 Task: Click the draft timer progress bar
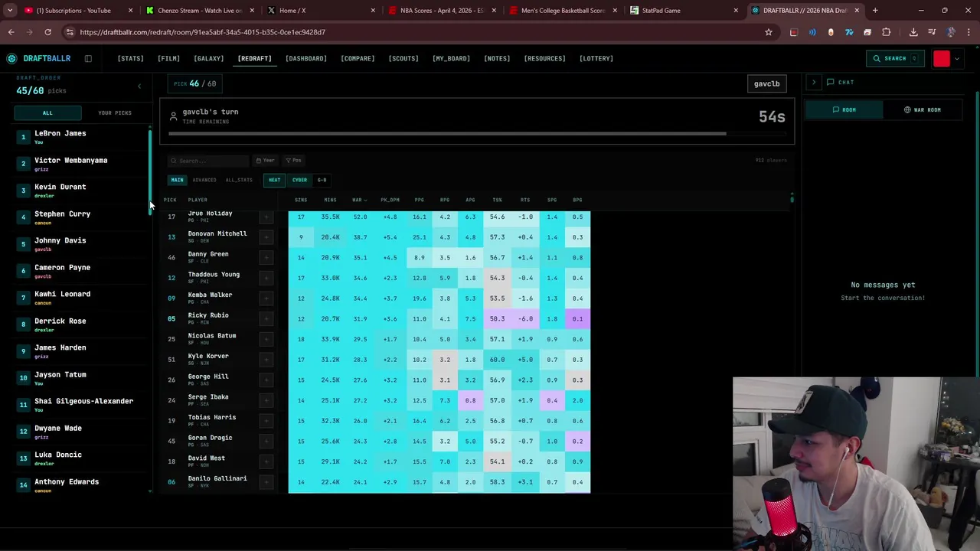(x=477, y=133)
